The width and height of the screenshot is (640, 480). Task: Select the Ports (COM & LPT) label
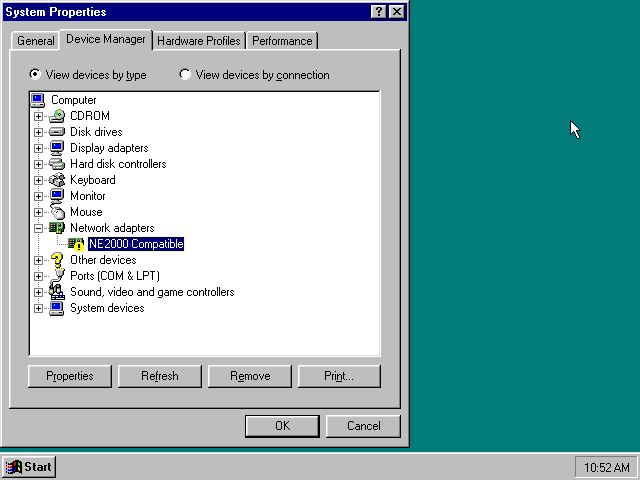click(x=115, y=276)
